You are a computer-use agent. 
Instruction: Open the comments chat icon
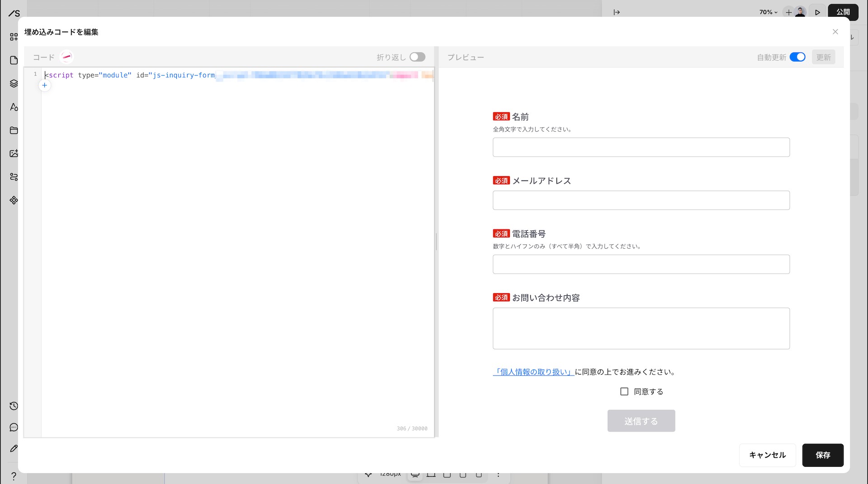click(x=14, y=427)
